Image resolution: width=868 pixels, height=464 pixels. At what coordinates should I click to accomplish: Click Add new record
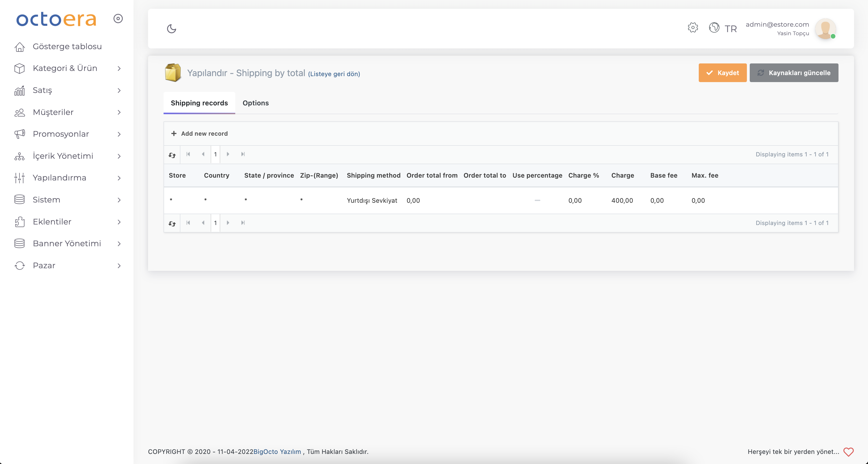(x=200, y=134)
